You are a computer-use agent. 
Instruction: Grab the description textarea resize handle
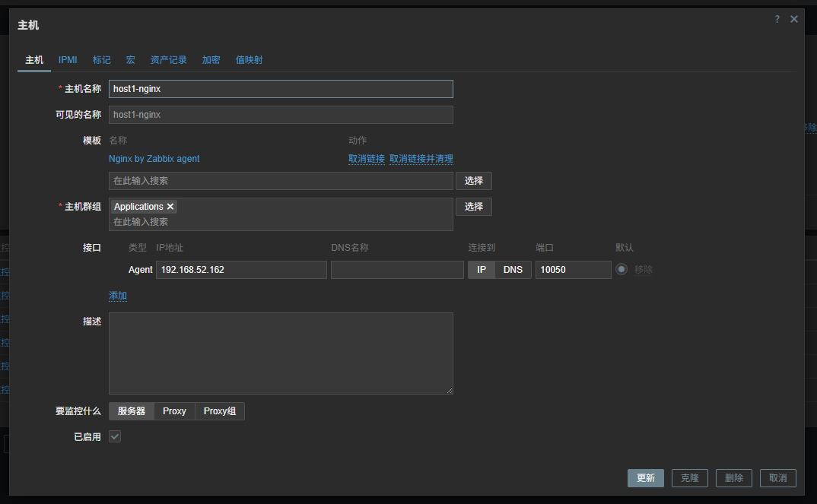click(x=450, y=391)
